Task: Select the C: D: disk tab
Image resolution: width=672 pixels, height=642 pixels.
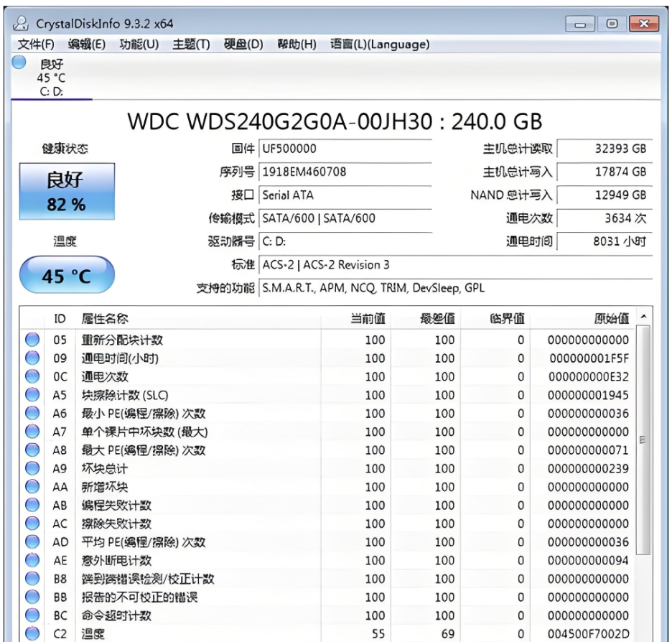Action: coord(50,93)
